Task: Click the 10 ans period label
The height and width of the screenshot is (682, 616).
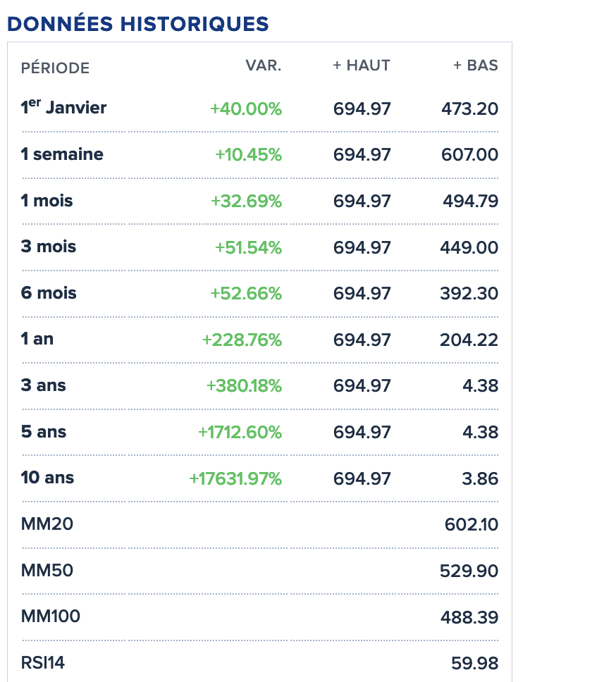Action: pyautogui.click(x=47, y=478)
